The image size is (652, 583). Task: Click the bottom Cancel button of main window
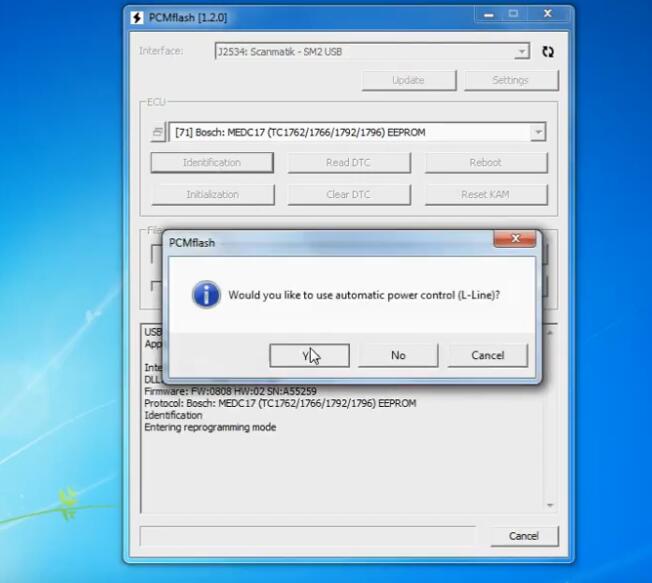[x=524, y=536]
